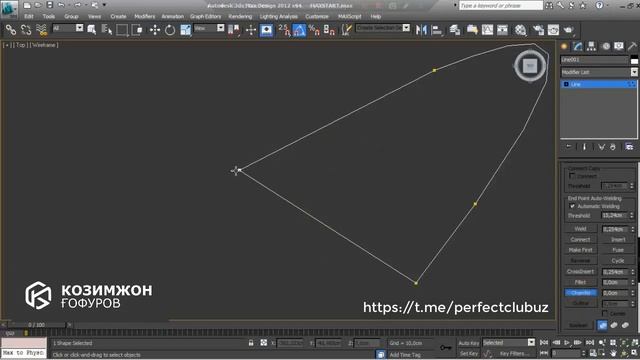Open the Select by Name dialog
This screenshot has width=640, height=360.
pyautogui.click(x=107, y=30)
